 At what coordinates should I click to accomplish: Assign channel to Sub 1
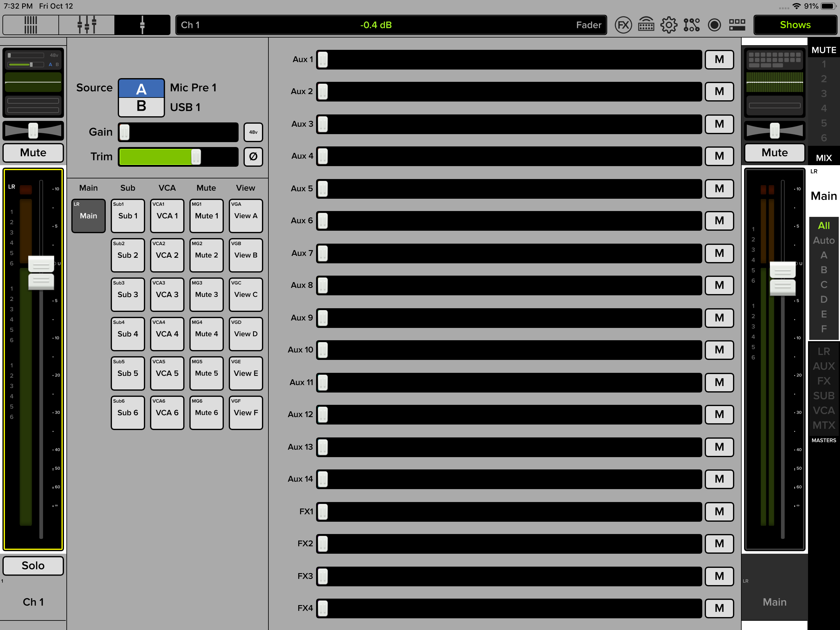(128, 216)
